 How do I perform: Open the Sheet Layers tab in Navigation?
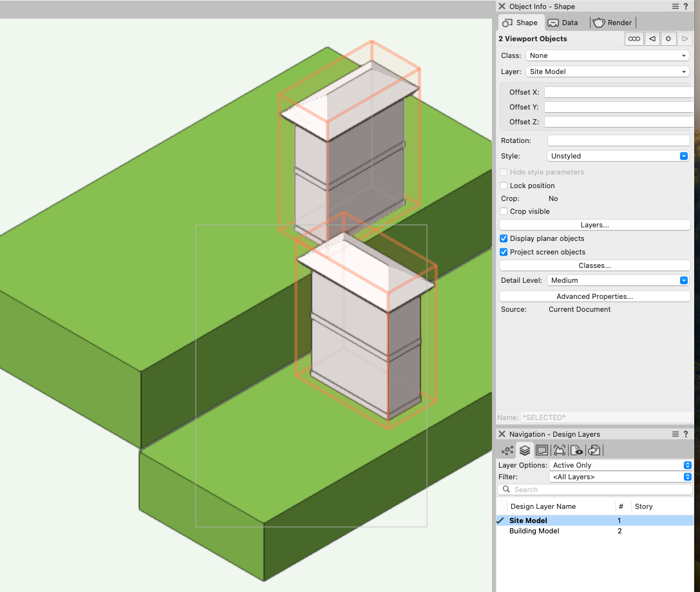click(542, 450)
